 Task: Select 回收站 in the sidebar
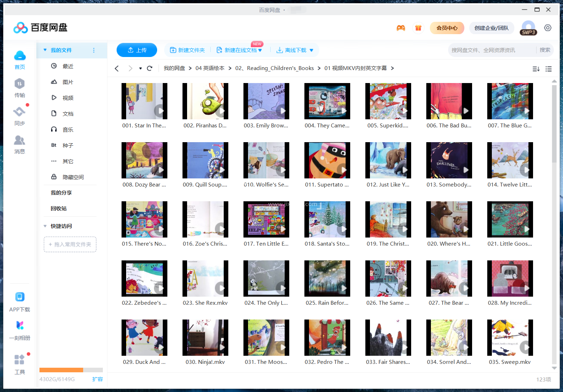click(58, 208)
